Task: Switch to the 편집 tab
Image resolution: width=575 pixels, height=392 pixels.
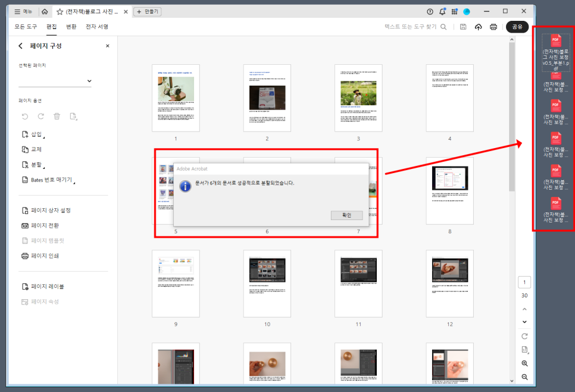Action: click(51, 27)
